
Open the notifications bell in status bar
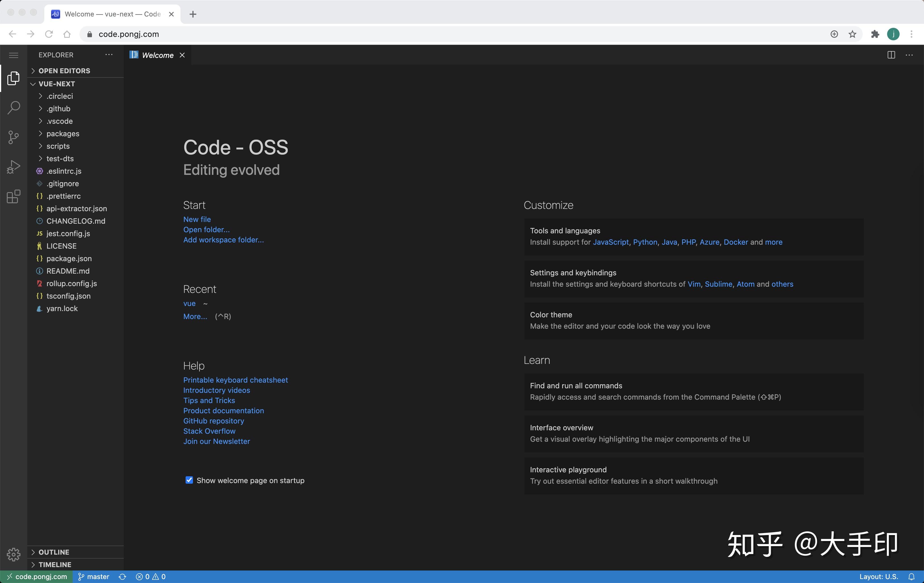pos(911,576)
